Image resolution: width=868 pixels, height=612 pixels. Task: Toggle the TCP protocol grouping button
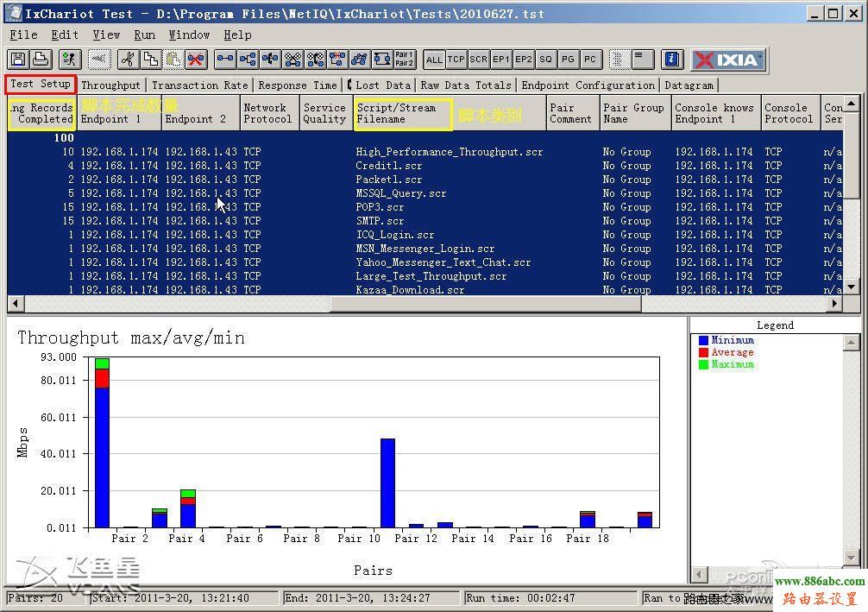click(456, 60)
